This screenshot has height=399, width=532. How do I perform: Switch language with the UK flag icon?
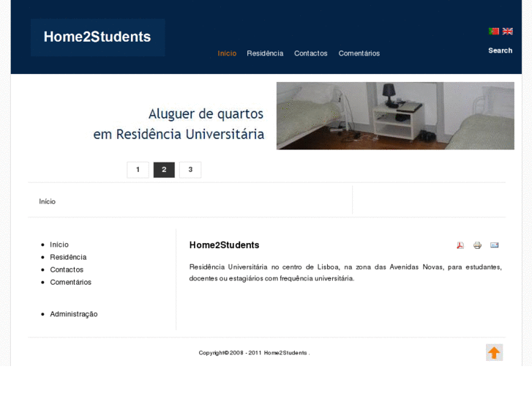(x=508, y=31)
